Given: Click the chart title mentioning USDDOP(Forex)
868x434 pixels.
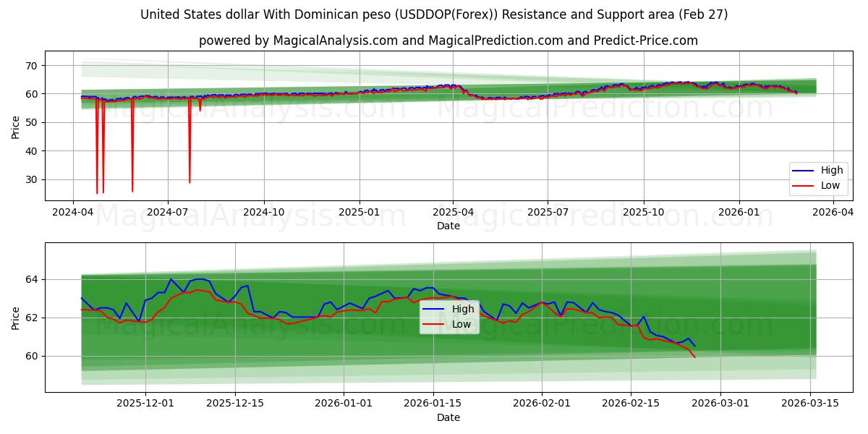Looking at the screenshot, I should [x=434, y=14].
